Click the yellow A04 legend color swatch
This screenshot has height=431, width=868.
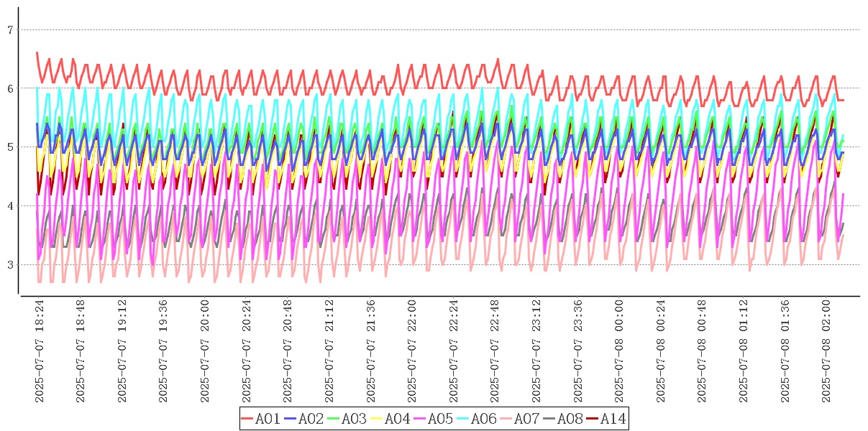(x=376, y=419)
